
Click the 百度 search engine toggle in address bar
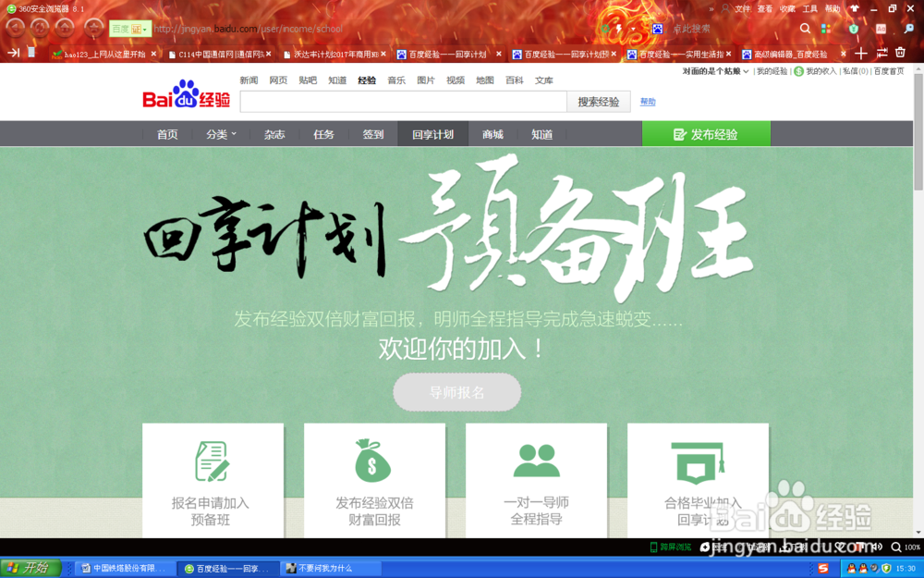pyautogui.click(x=126, y=29)
